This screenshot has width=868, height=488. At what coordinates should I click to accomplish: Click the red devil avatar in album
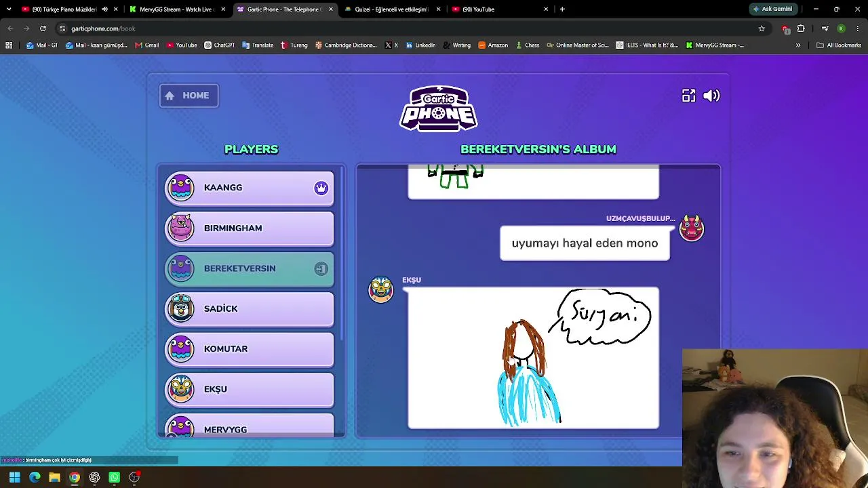click(692, 228)
